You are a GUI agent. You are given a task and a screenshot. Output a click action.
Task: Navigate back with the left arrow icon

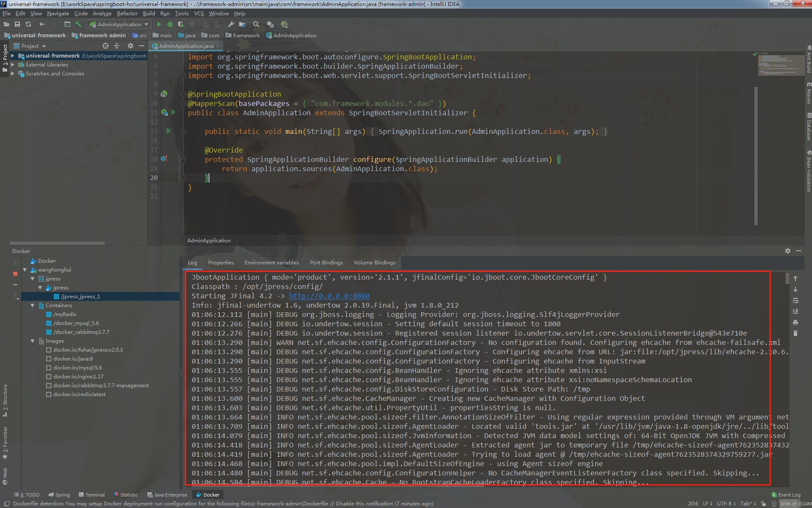click(x=42, y=25)
